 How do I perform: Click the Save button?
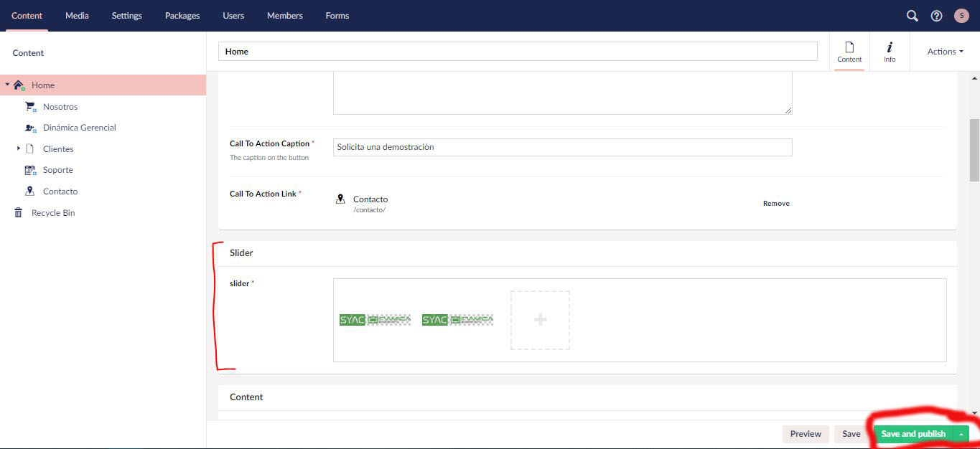[851, 434]
